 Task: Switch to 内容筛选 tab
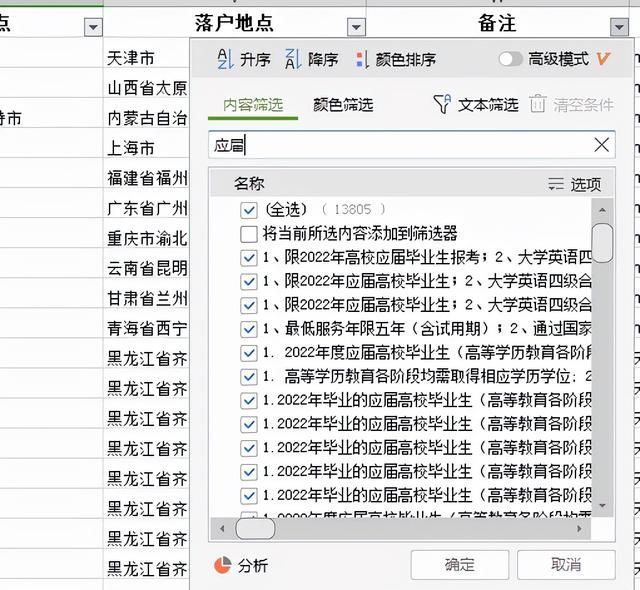click(x=253, y=105)
